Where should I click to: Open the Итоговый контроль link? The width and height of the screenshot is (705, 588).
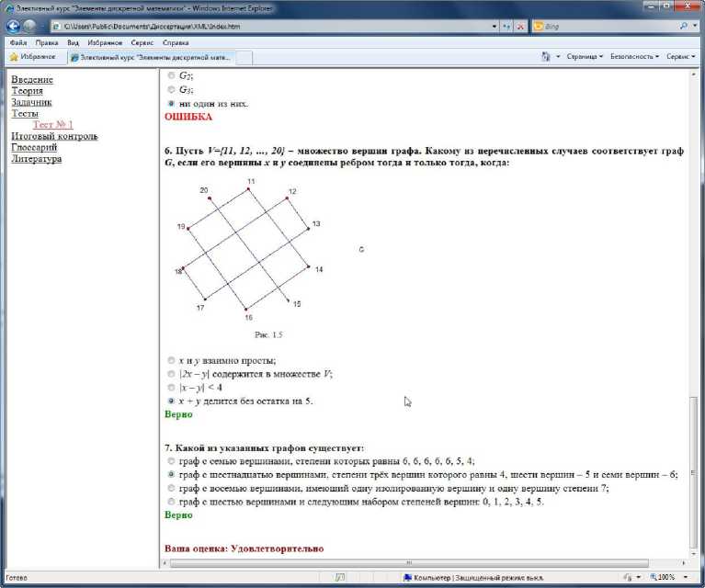tap(54, 136)
